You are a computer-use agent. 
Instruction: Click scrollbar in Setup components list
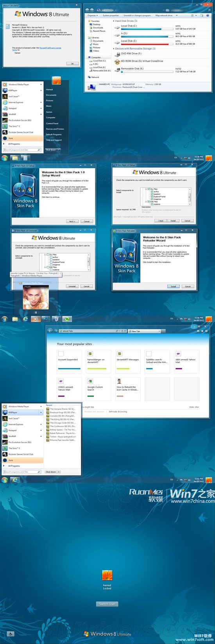[x=190, y=196]
